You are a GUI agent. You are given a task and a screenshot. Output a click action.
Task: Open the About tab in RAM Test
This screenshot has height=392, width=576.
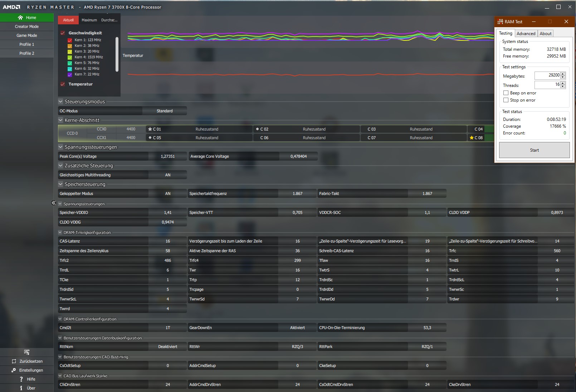546,34
